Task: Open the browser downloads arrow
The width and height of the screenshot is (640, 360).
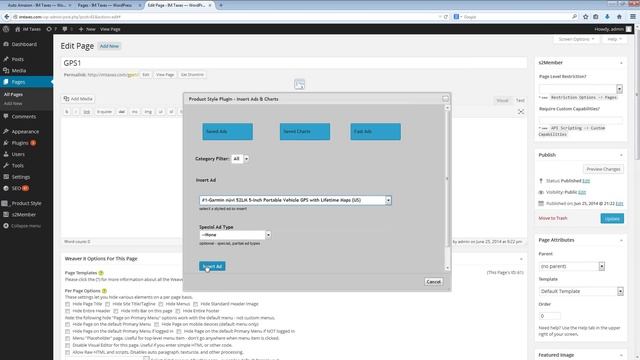Action: 607,17
